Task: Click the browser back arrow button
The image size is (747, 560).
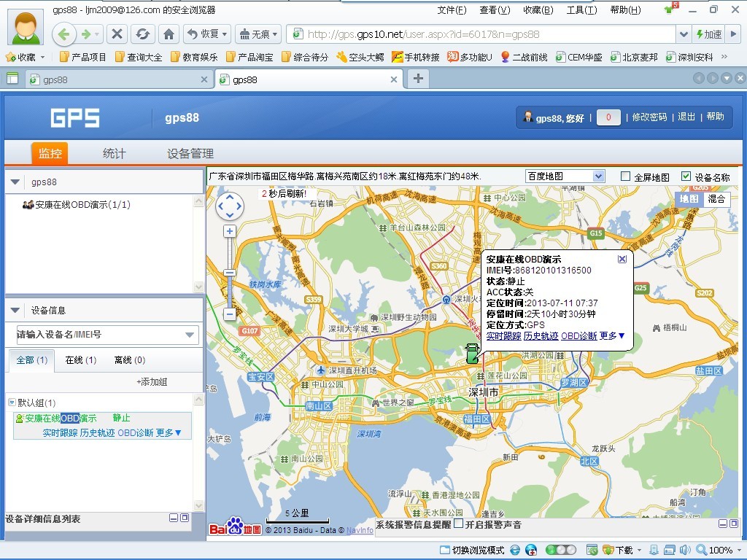Action: pos(64,34)
